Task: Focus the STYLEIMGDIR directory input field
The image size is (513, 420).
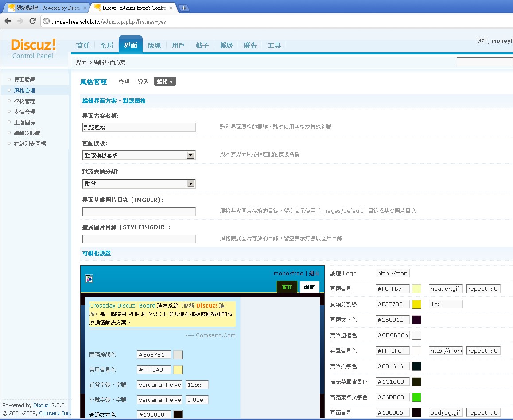Action: [x=139, y=239]
